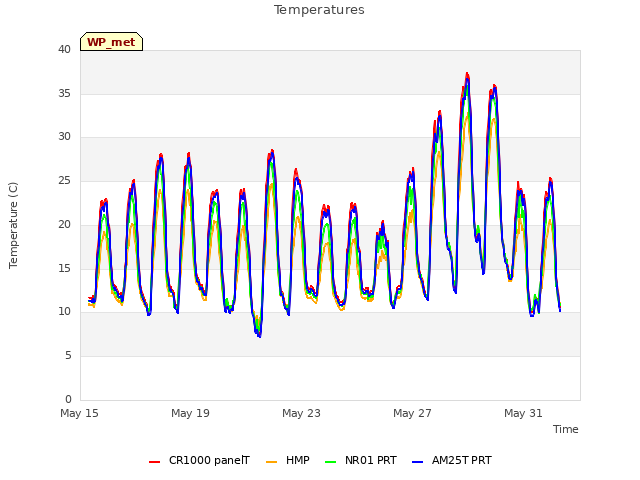Toggle the HMP legend entry
This screenshot has width=640, height=480.
pyautogui.click(x=288, y=460)
